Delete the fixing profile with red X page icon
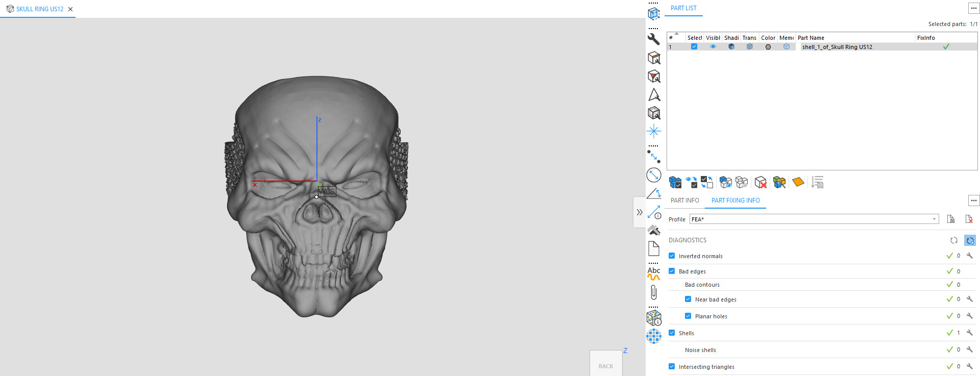 (969, 219)
